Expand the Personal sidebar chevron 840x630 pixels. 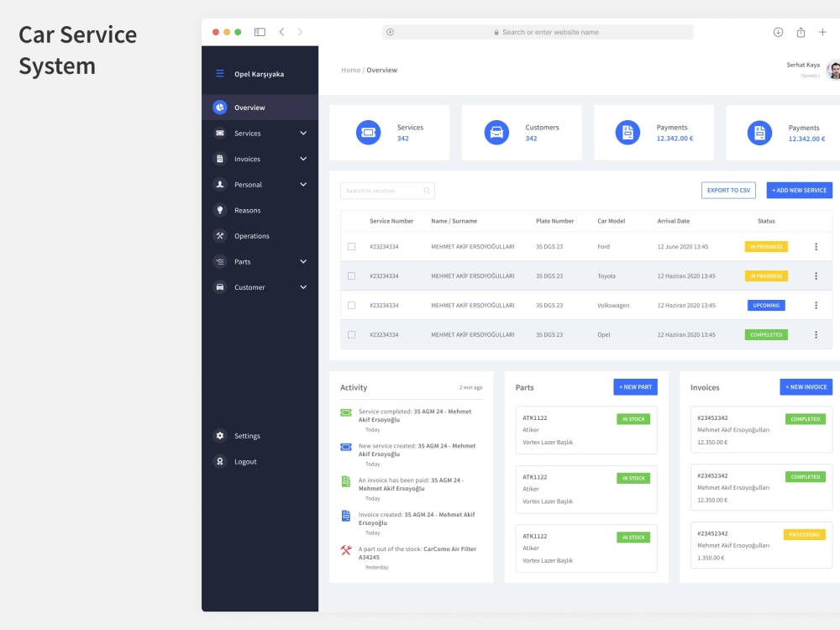point(303,184)
